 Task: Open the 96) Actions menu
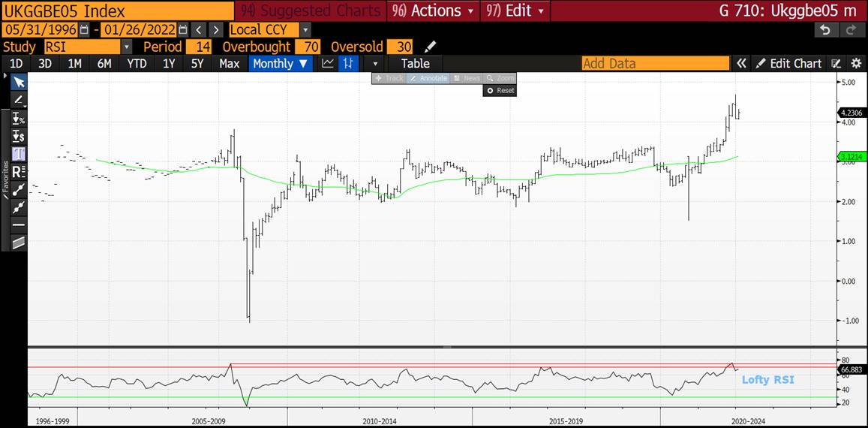433,11
